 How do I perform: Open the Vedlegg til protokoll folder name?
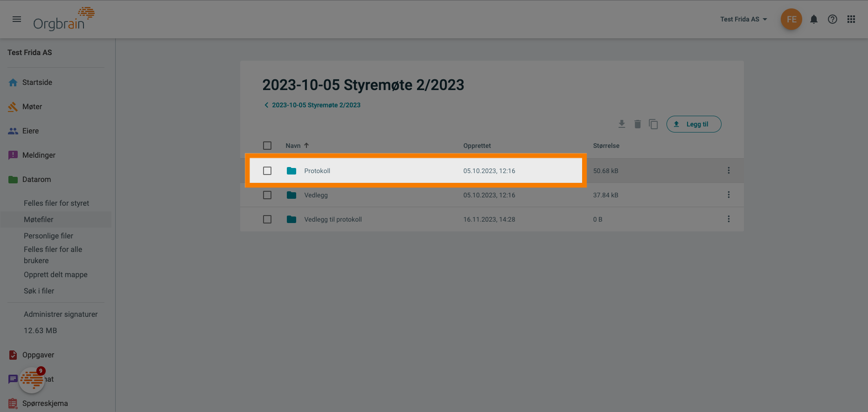333,219
